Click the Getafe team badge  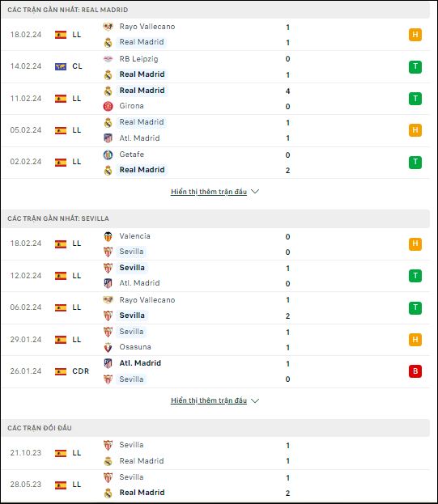[108, 155]
